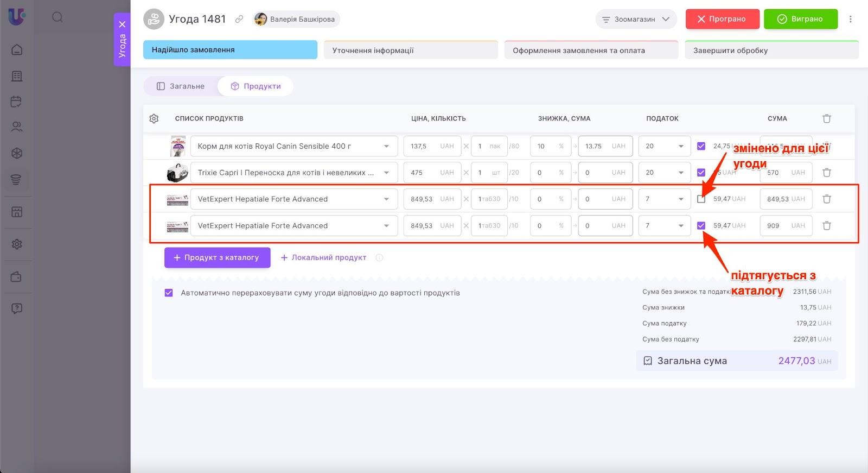Screen dimensions: 868x473
Task: Toggle tax checkbox in Trixie Capri row
Action: [x=701, y=173]
